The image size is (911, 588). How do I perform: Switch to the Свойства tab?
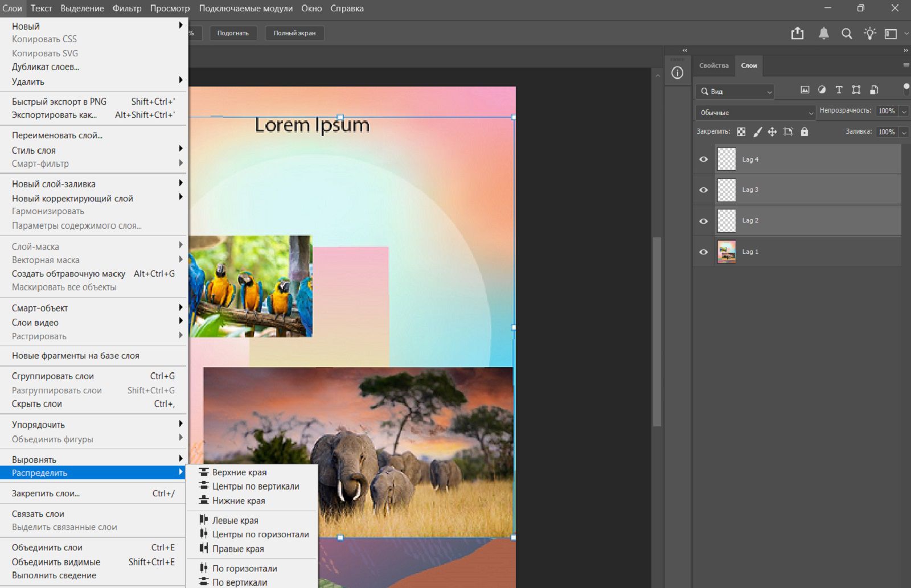pos(713,65)
